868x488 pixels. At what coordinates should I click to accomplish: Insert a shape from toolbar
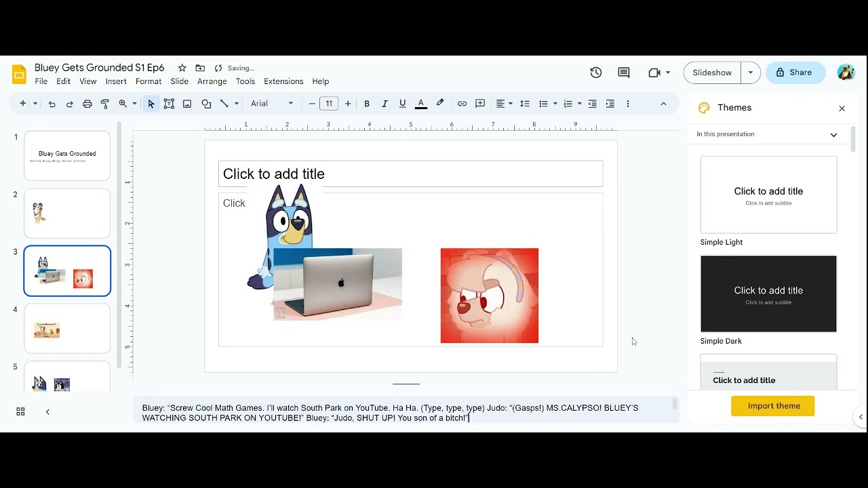point(206,104)
